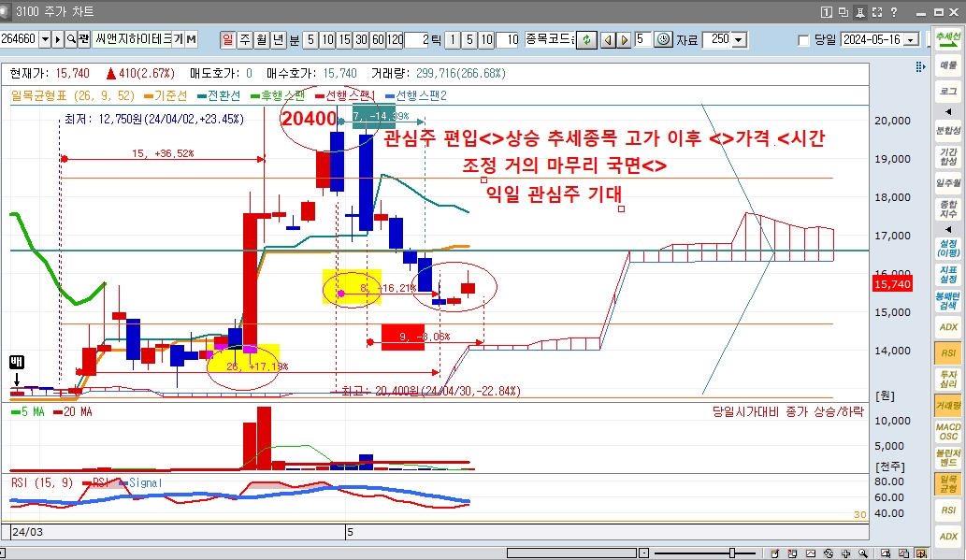The width and height of the screenshot is (966, 560).
Task: Click the trend line (추세선) tool
Action: (948, 39)
